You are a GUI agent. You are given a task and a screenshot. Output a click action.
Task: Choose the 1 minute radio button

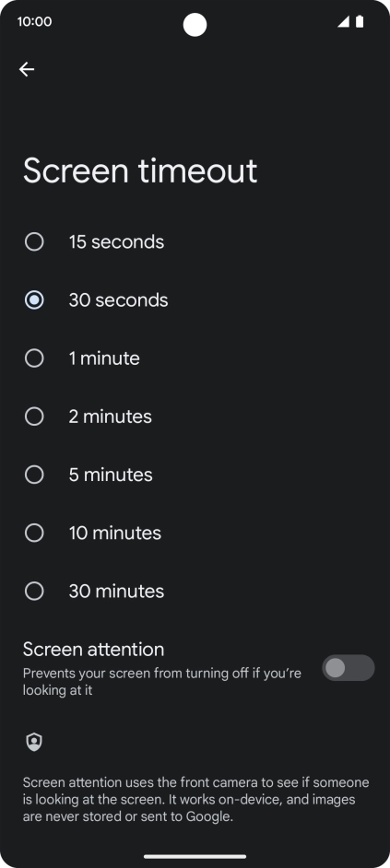[x=34, y=358]
